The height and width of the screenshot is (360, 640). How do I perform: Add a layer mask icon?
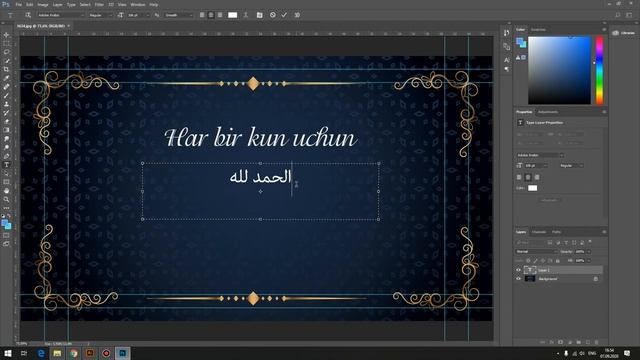[x=561, y=342]
